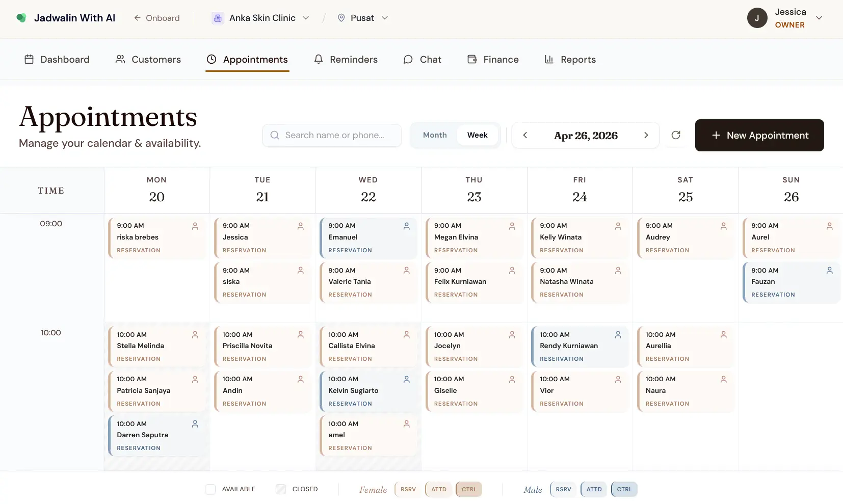Refresh the calendar with the reload icon

pos(676,135)
